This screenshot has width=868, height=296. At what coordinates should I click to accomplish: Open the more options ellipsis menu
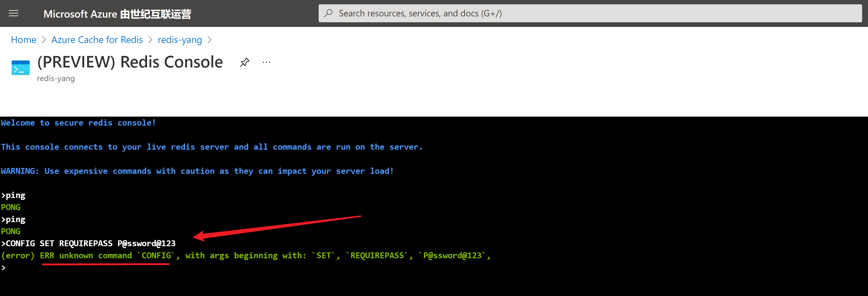tap(266, 62)
